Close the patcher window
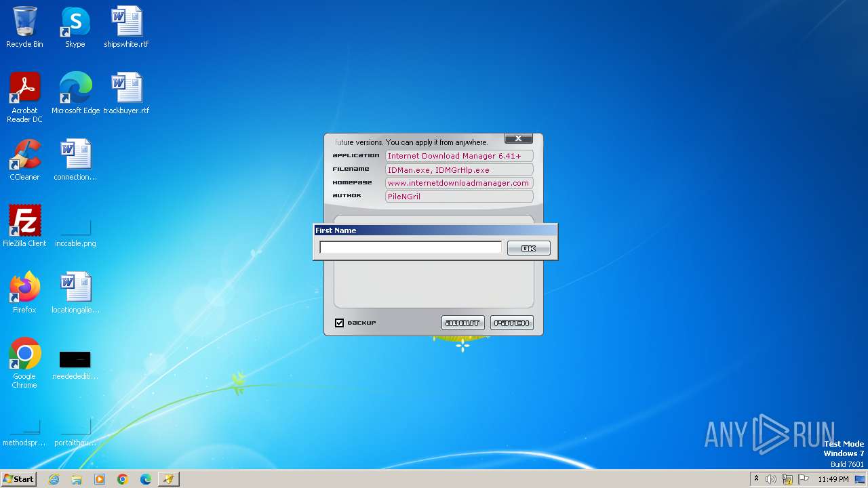Viewport: 868px width, 488px height. [518, 139]
